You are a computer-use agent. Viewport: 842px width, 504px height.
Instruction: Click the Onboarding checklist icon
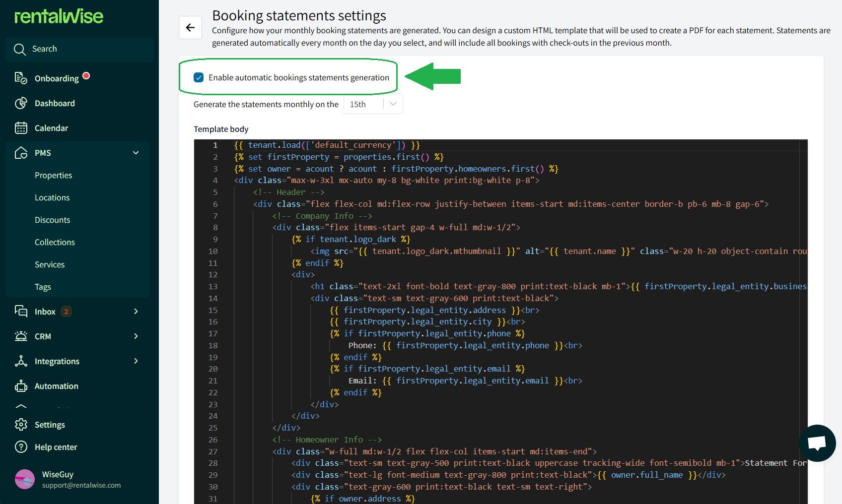21,78
